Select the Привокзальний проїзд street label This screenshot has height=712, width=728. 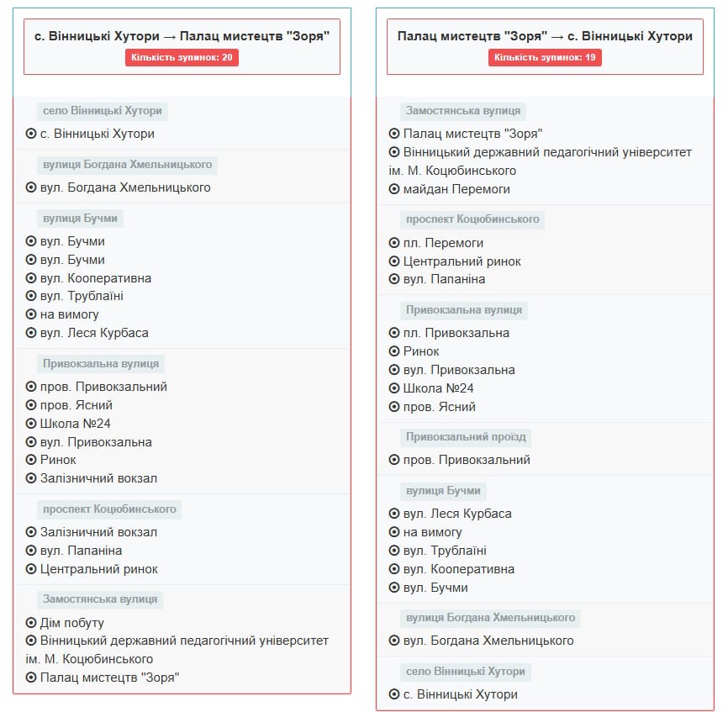click(x=467, y=437)
